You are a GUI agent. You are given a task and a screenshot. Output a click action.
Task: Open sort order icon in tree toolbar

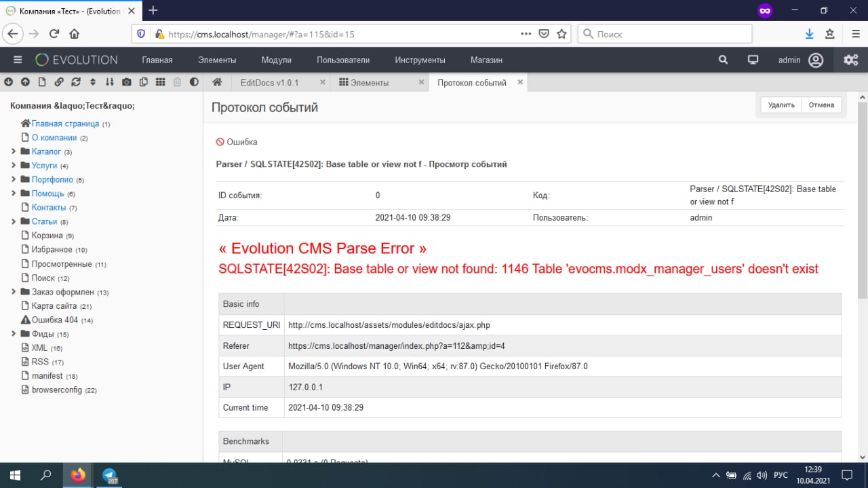[109, 82]
